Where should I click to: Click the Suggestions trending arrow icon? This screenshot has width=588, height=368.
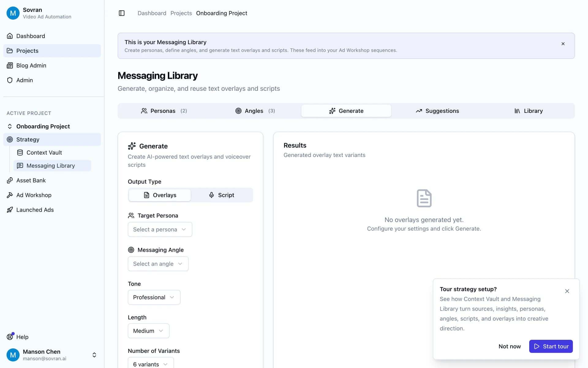coord(419,111)
